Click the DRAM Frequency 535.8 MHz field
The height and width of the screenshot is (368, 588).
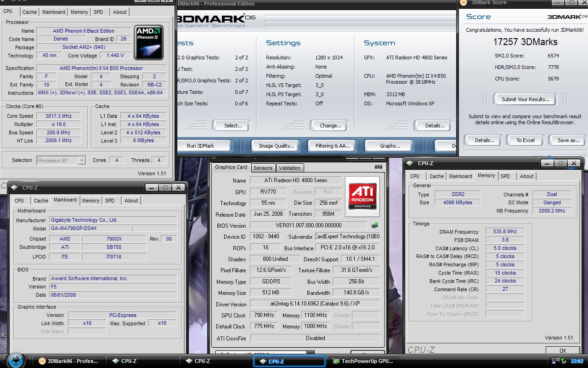click(x=505, y=232)
